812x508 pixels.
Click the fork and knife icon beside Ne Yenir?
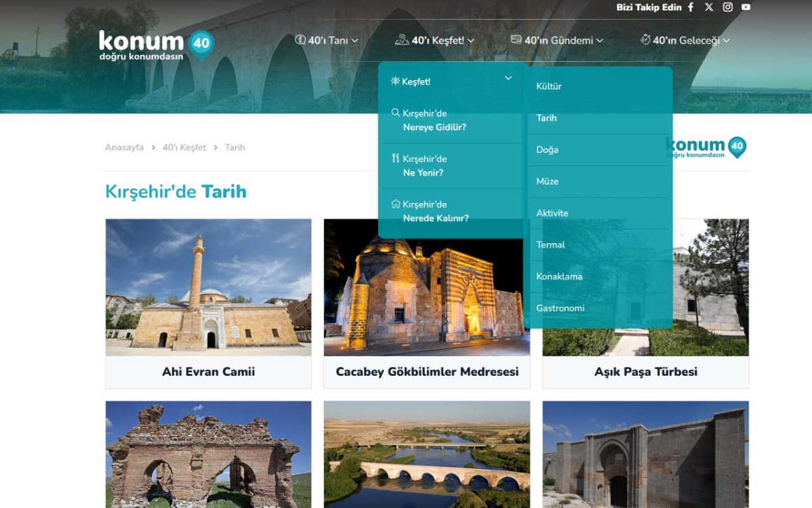[x=396, y=158]
